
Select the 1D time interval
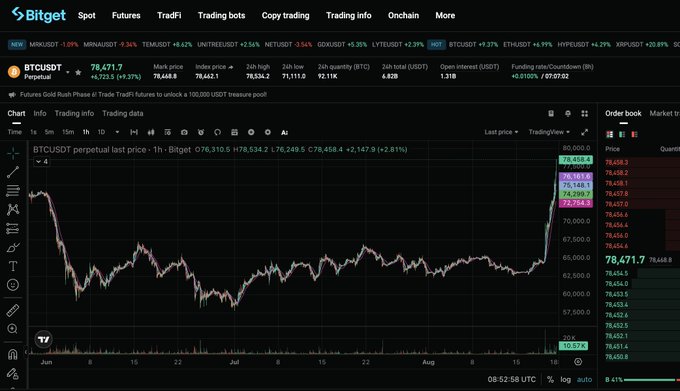tap(101, 132)
